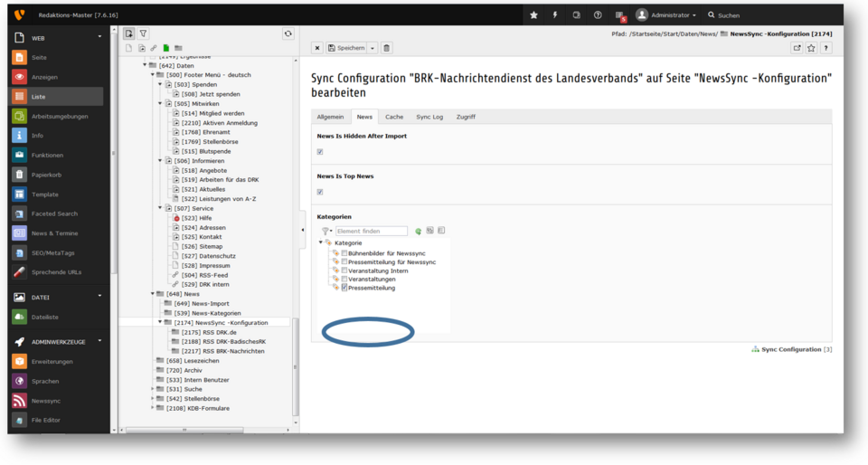Open Newssync module in sidebar
This screenshot has height=465, width=868.
point(44,401)
